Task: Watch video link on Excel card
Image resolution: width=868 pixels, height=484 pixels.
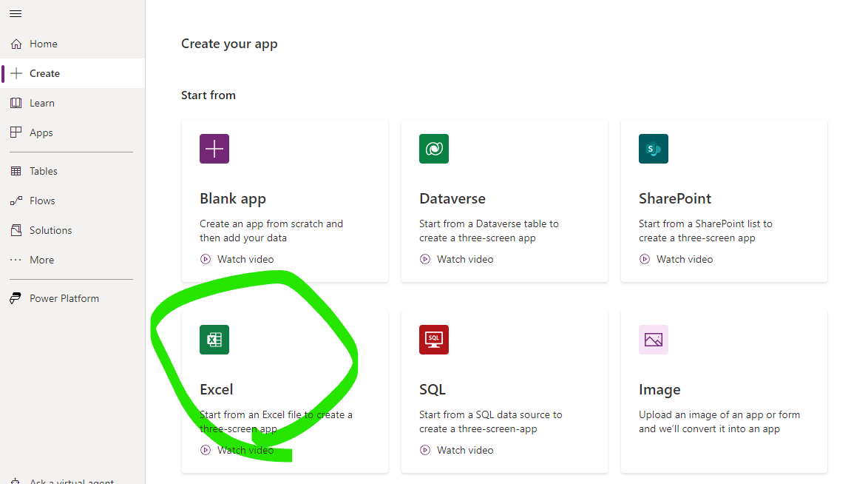Action: click(245, 450)
